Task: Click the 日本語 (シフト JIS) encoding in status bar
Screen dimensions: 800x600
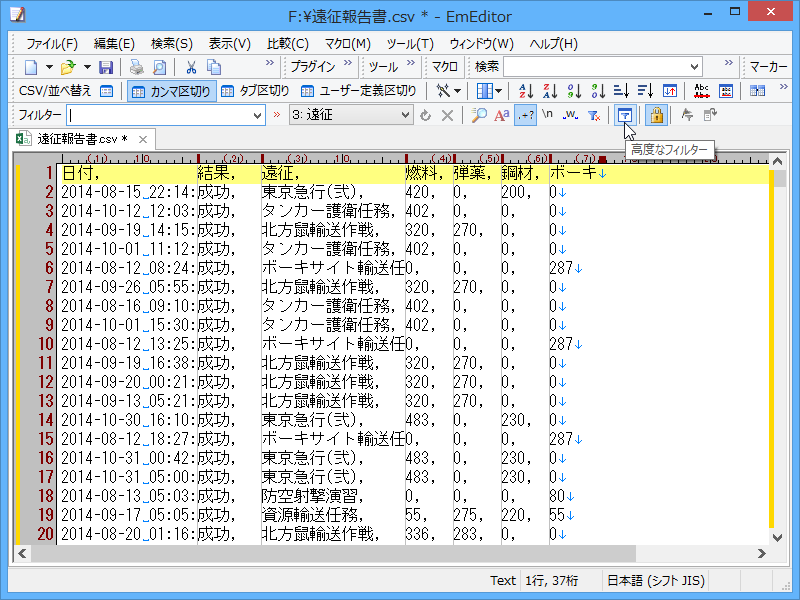Action: pyautogui.click(x=656, y=581)
